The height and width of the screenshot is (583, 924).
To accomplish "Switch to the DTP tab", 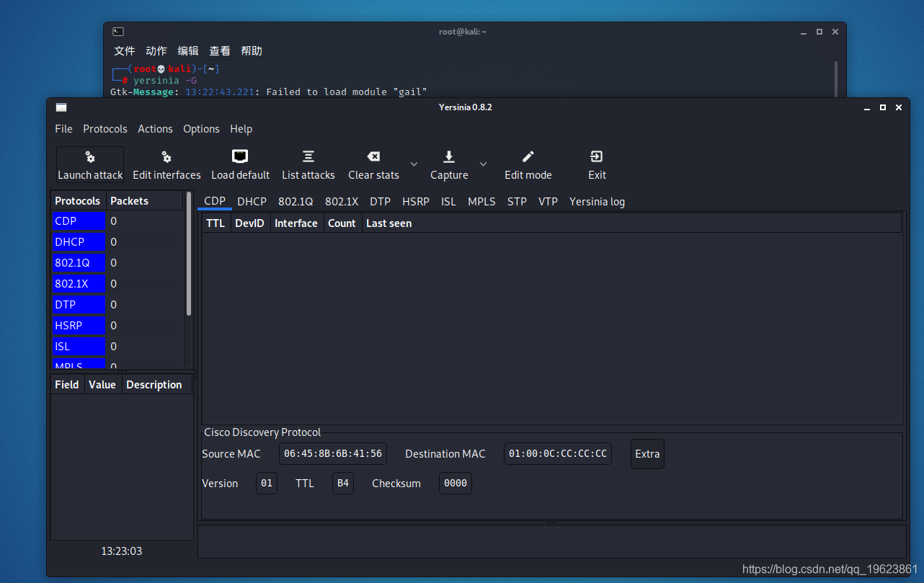I will click(x=380, y=202).
